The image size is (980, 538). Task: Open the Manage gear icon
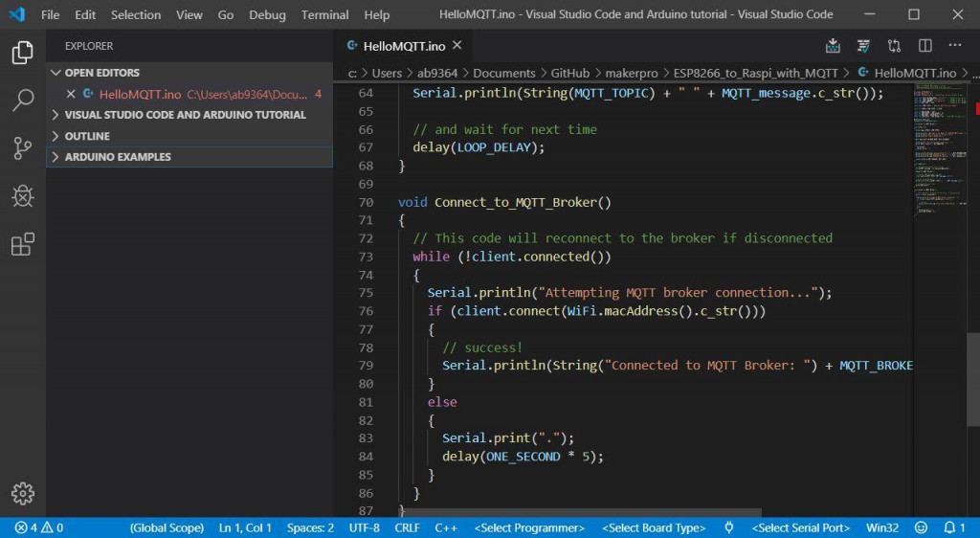pos(23,494)
